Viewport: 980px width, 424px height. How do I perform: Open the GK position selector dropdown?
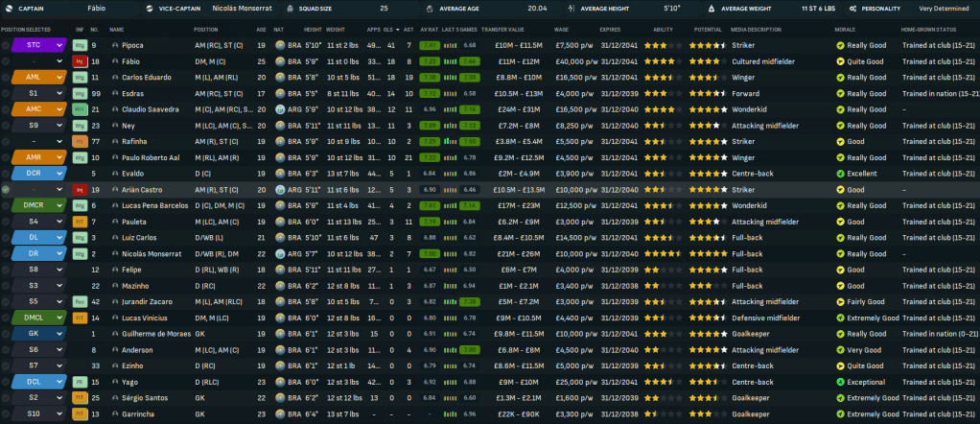coord(59,333)
